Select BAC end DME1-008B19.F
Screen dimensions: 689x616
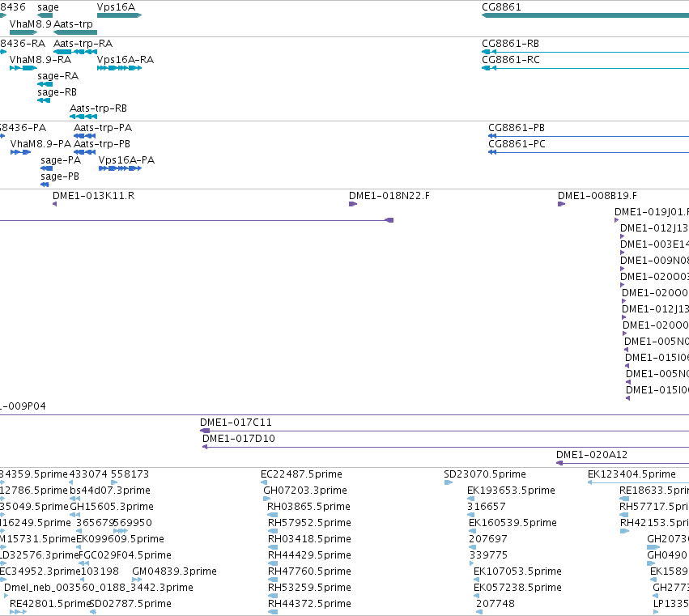[x=561, y=204]
